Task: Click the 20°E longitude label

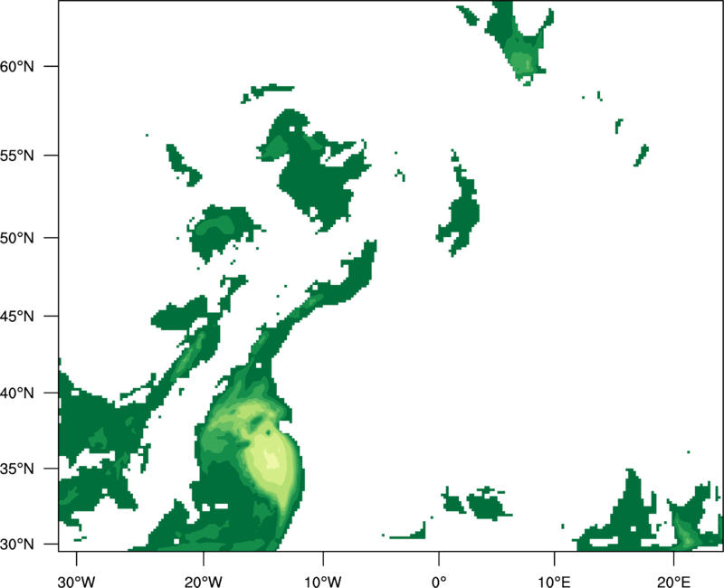Action: point(673,582)
